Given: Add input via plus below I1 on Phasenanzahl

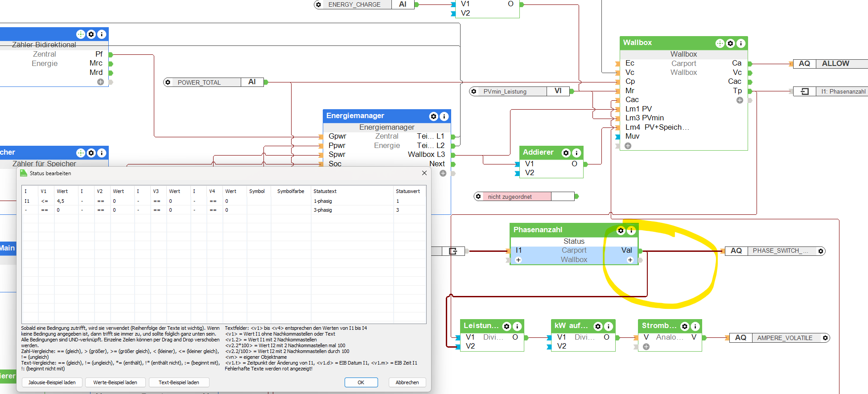Looking at the screenshot, I should pos(518,260).
